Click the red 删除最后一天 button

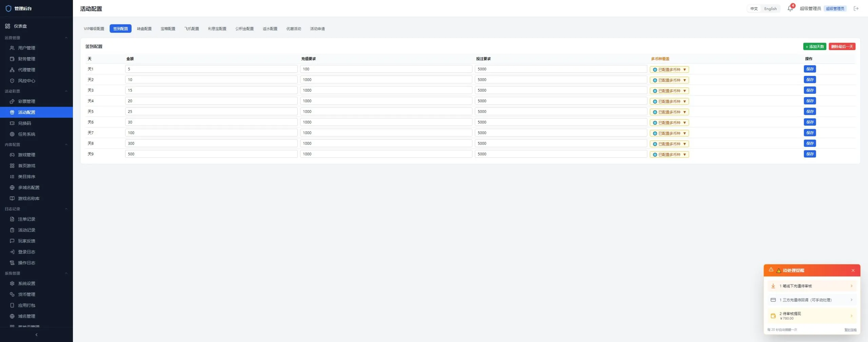842,47
